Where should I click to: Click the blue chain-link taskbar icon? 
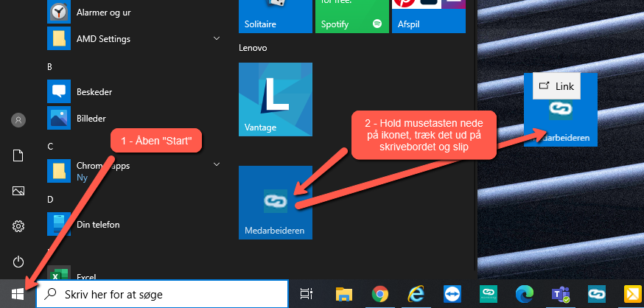(596, 294)
